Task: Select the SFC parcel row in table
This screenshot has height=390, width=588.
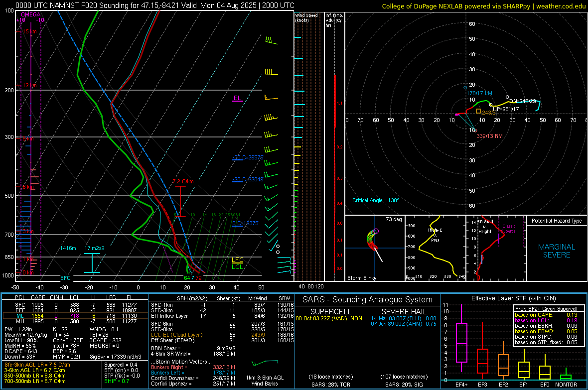Action: 75,305
